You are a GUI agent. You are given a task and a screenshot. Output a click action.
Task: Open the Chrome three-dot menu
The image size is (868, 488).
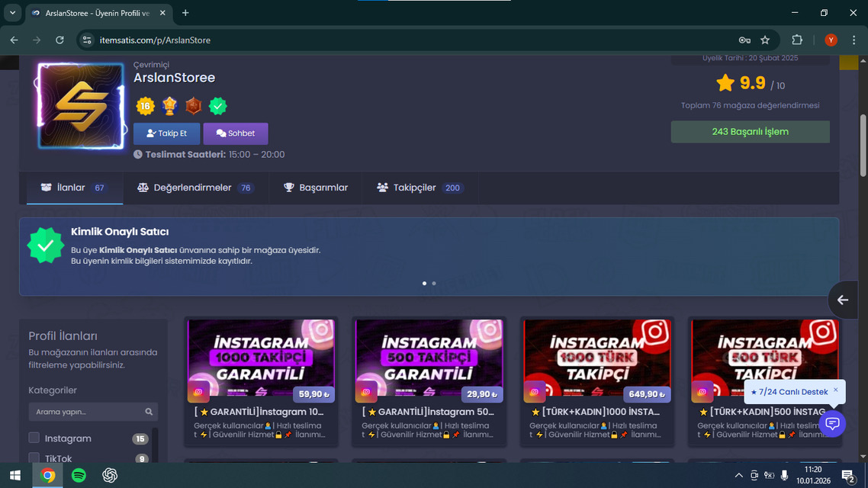pyautogui.click(x=854, y=40)
